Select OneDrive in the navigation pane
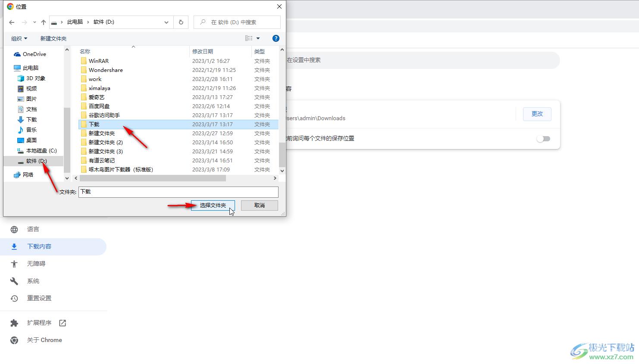The height and width of the screenshot is (364, 639). 30,54
